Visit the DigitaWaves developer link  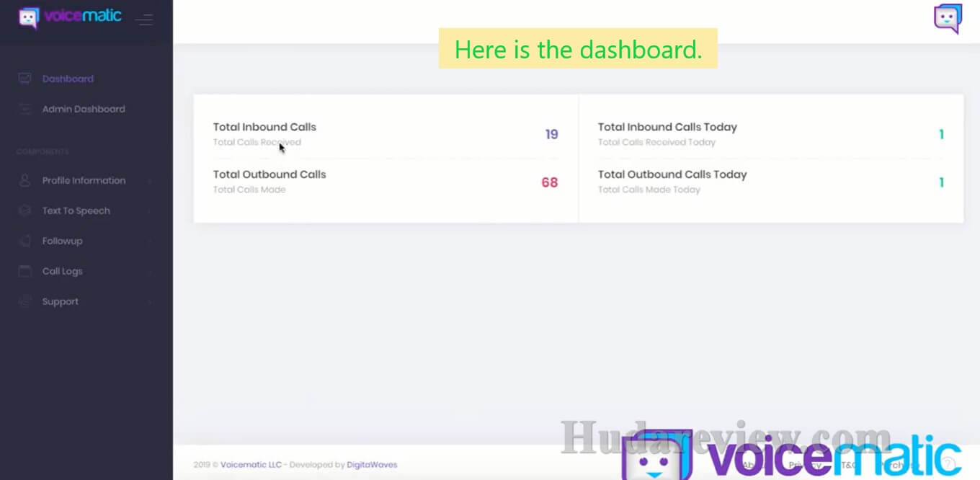pyautogui.click(x=372, y=465)
